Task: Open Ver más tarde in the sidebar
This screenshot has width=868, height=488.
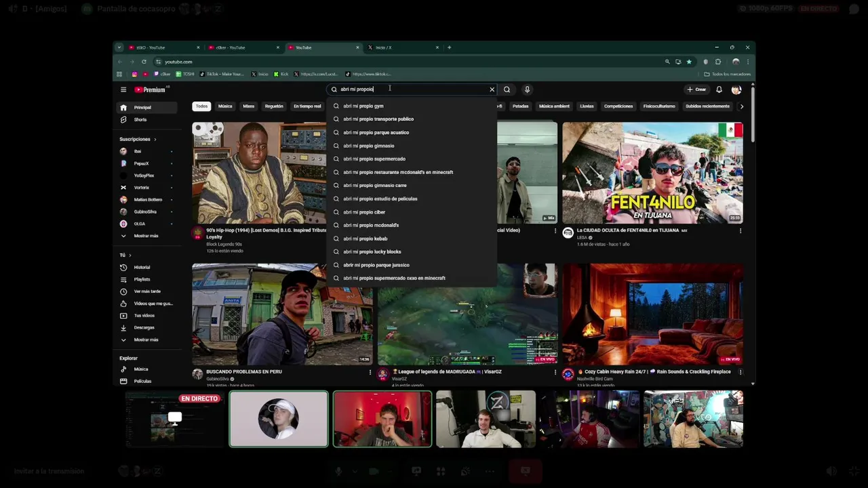Action: 148,291
